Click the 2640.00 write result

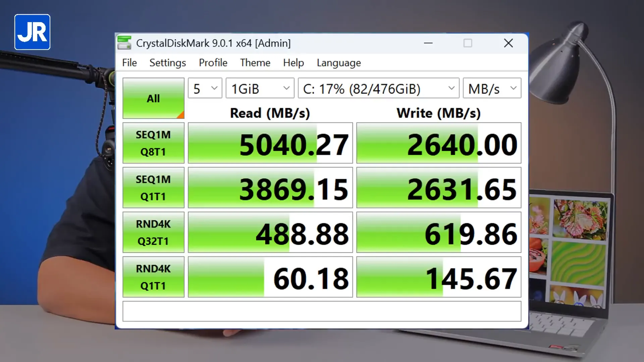point(439,143)
